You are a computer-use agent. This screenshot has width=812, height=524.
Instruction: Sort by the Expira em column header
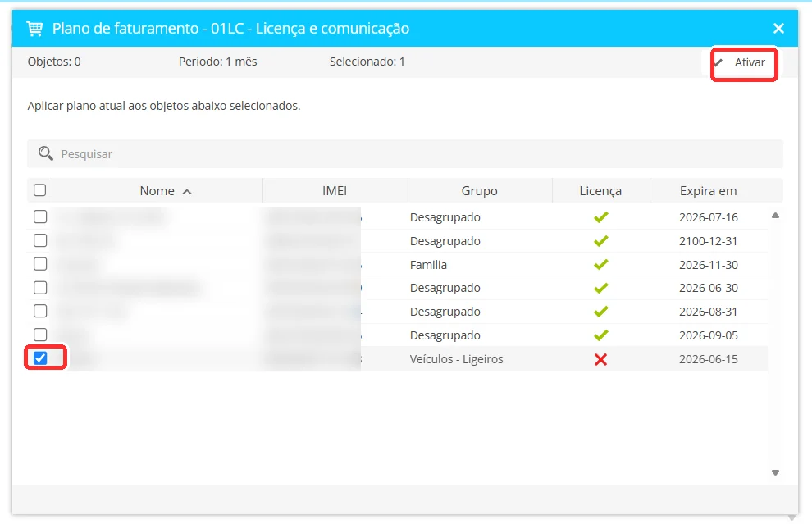[709, 190]
